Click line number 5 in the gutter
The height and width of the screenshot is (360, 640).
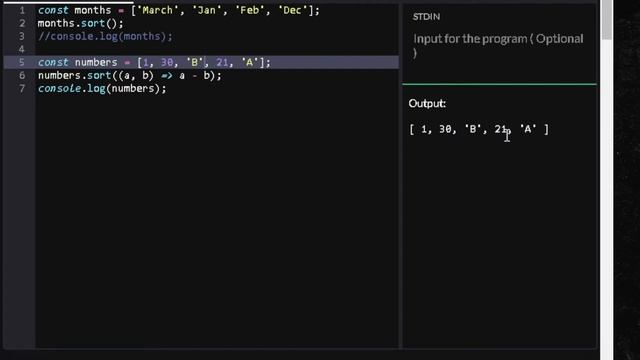[x=22, y=62]
